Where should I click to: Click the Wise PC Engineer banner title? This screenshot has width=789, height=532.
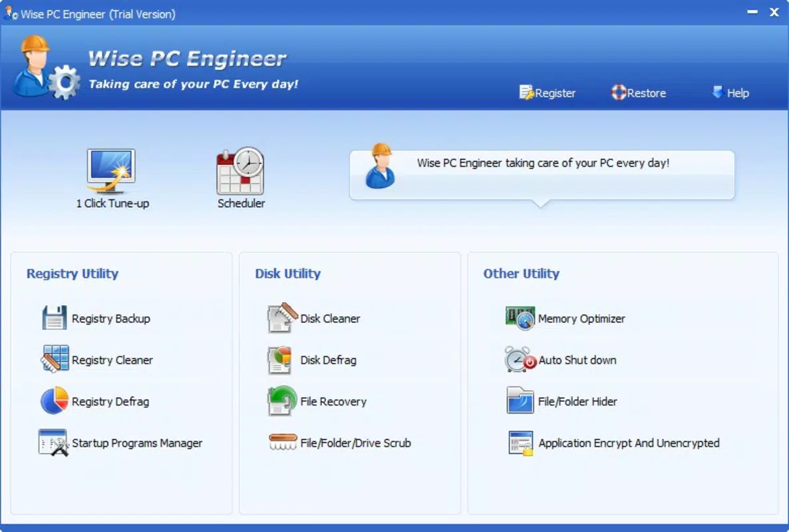click(187, 59)
